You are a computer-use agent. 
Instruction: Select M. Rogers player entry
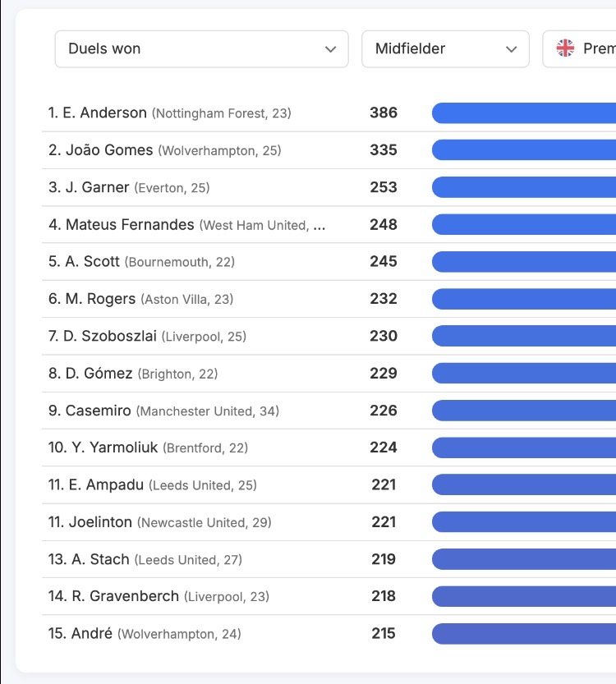(100, 299)
